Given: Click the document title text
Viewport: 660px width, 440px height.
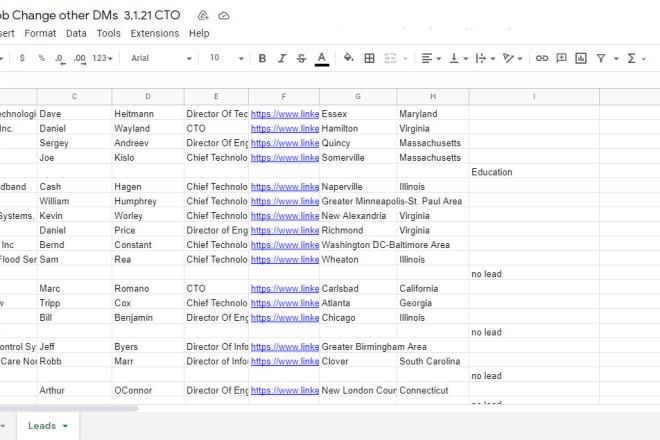Looking at the screenshot, I should point(90,15).
